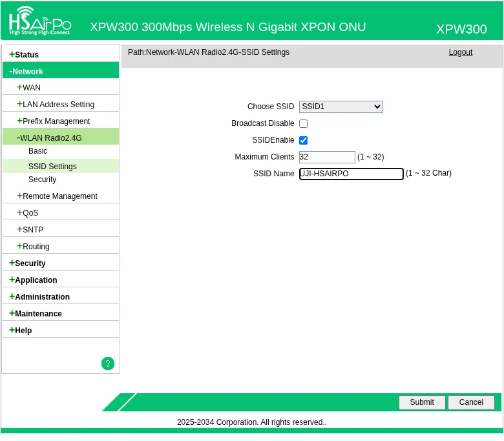Expand the Routing submenu

click(x=34, y=247)
